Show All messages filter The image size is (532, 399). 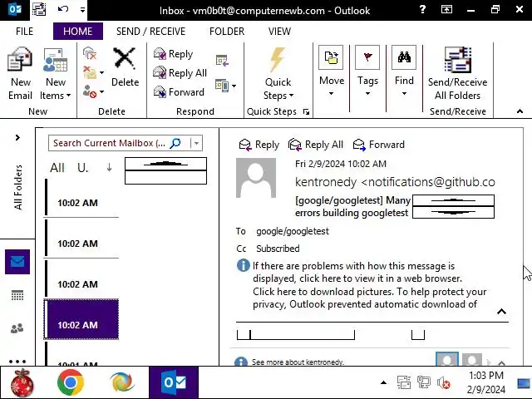coord(57,168)
